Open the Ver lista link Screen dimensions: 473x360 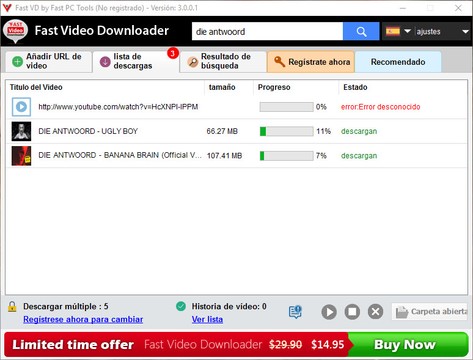click(x=207, y=319)
